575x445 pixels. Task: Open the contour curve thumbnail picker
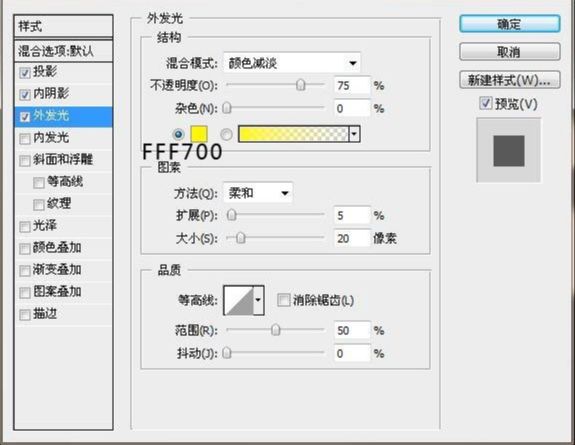click(239, 300)
